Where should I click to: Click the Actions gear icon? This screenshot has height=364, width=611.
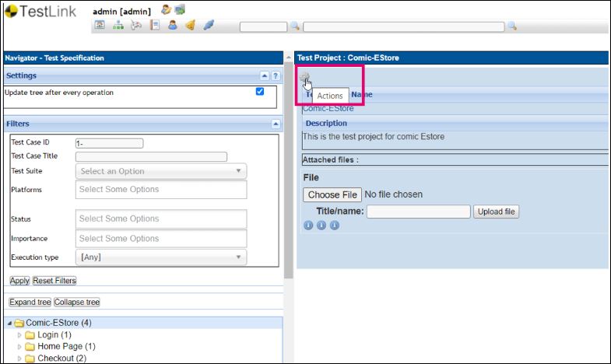305,77
